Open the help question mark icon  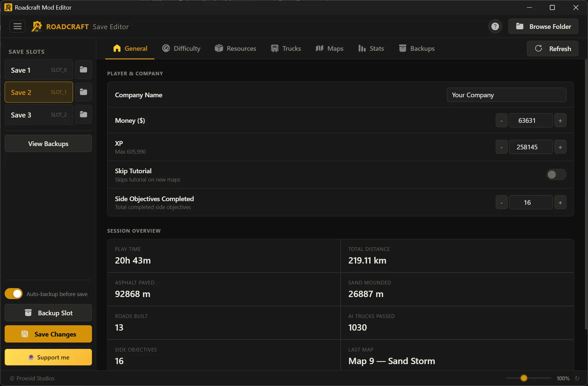[x=495, y=27]
